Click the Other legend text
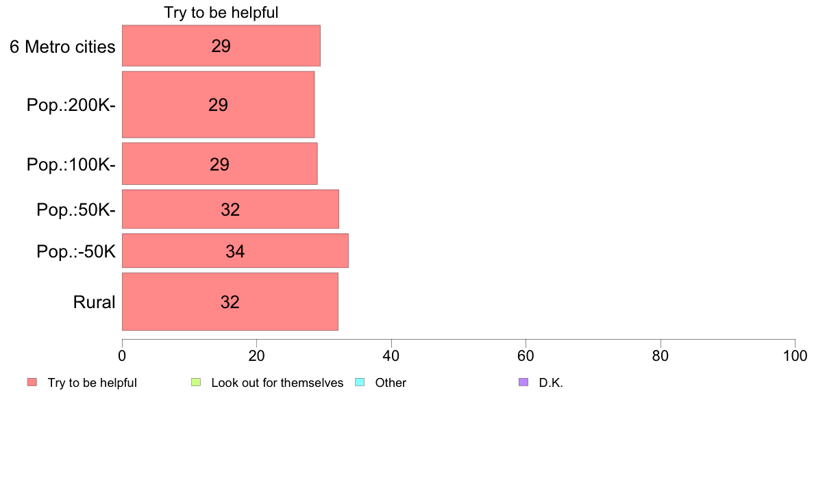This screenshot has height=504, width=814. click(x=391, y=383)
